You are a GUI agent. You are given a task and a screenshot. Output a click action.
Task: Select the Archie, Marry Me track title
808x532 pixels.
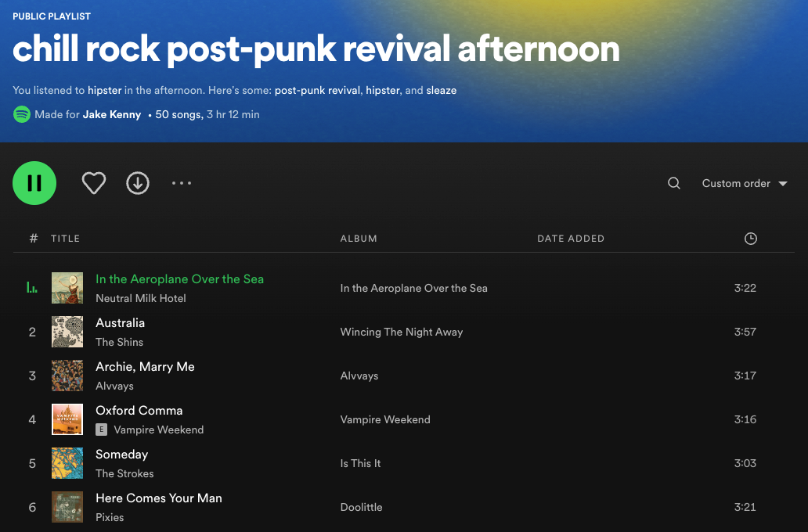(145, 366)
